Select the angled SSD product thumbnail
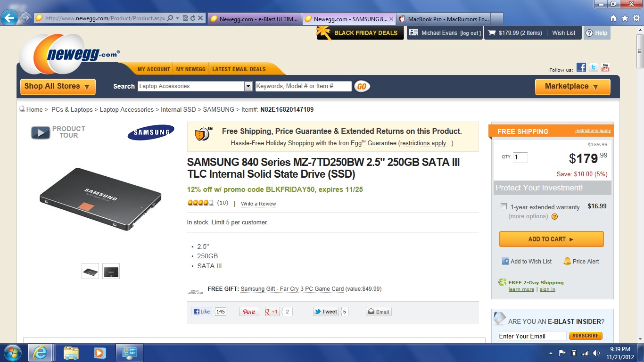The width and height of the screenshot is (644, 362). 90,271
